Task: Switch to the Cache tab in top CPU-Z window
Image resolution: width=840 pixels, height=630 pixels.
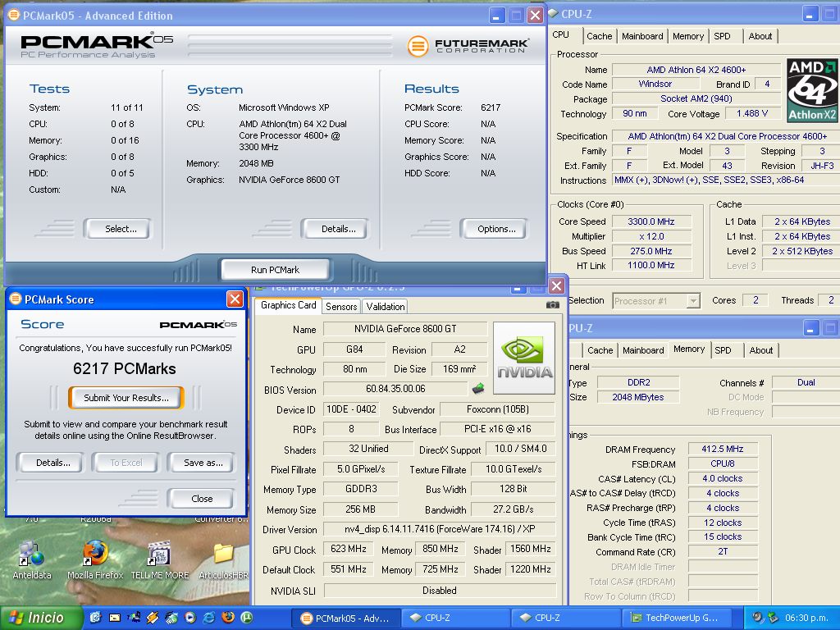Action: (x=599, y=36)
